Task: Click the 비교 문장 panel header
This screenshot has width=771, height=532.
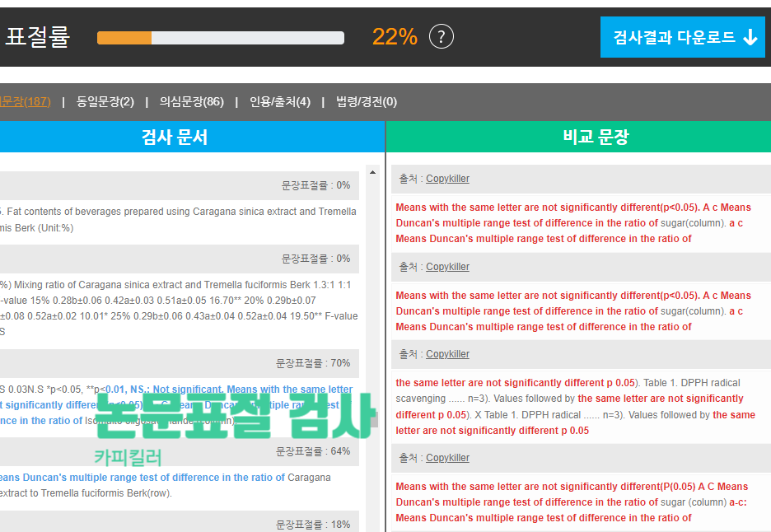Action: click(x=579, y=137)
